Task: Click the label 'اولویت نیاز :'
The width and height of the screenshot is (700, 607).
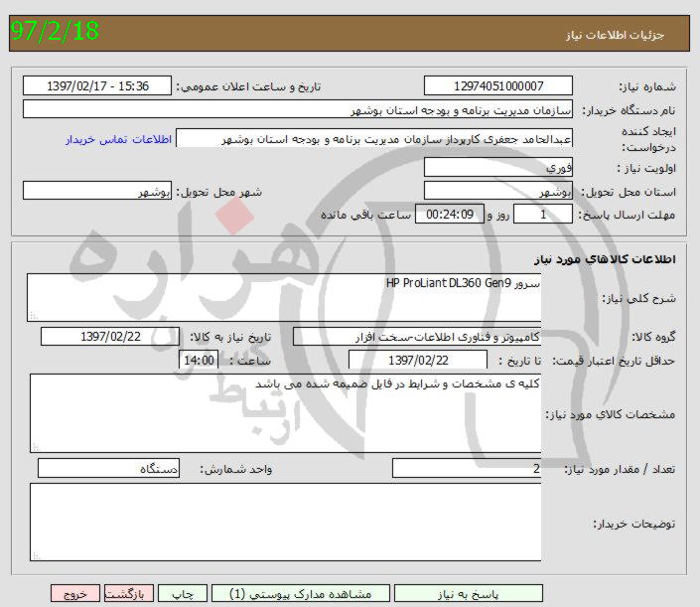Action: click(646, 168)
